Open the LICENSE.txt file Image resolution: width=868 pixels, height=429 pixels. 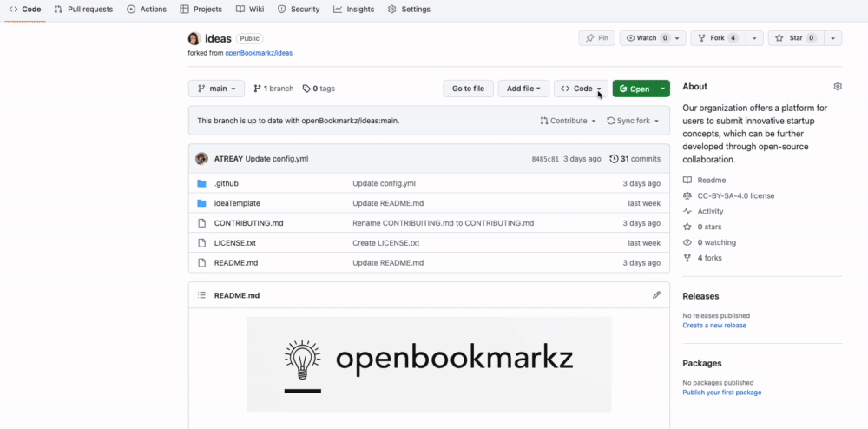pyautogui.click(x=234, y=243)
